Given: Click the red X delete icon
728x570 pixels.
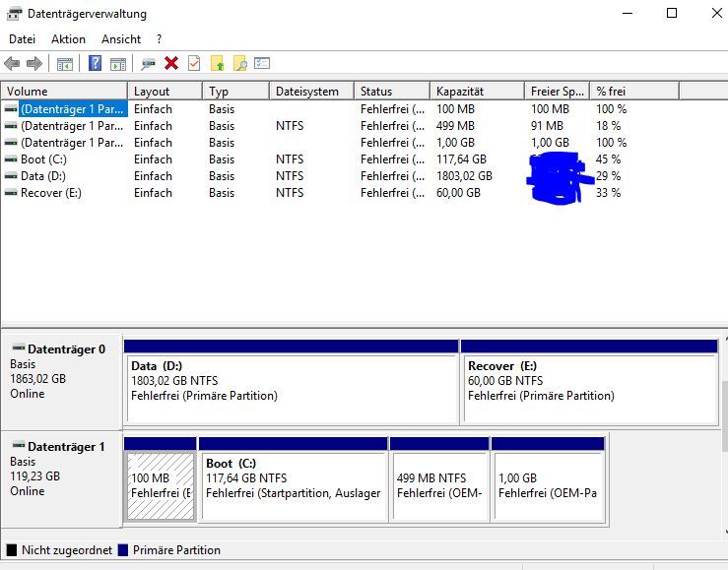Looking at the screenshot, I should tap(171, 64).
